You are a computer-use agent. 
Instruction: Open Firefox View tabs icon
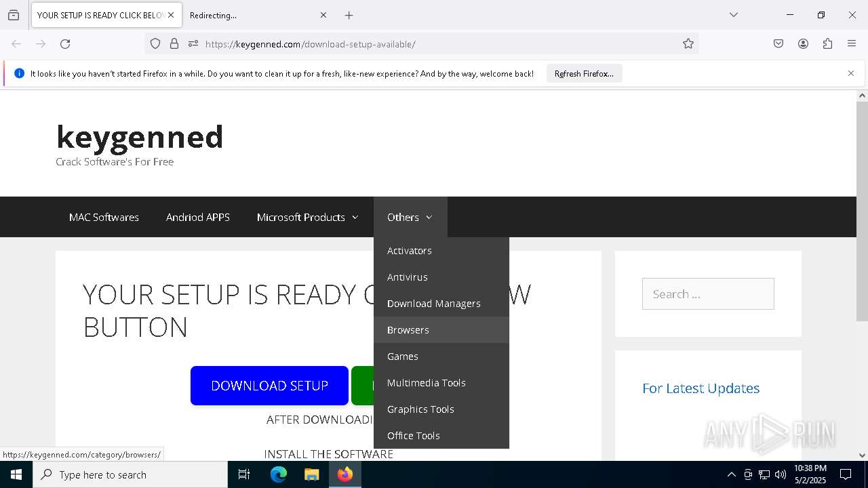(x=14, y=15)
